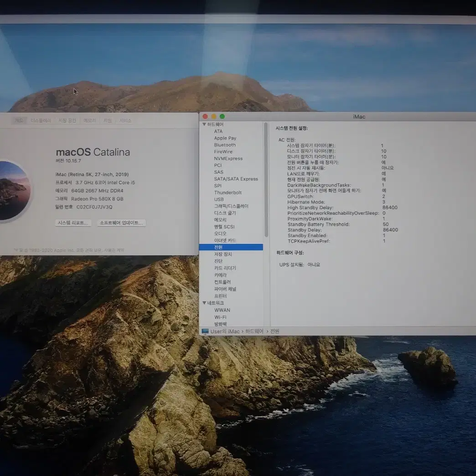This screenshot has width=476, height=476.
Task: Select Thunderbolt in the sidebar
Action: click(x=228, y=192)
